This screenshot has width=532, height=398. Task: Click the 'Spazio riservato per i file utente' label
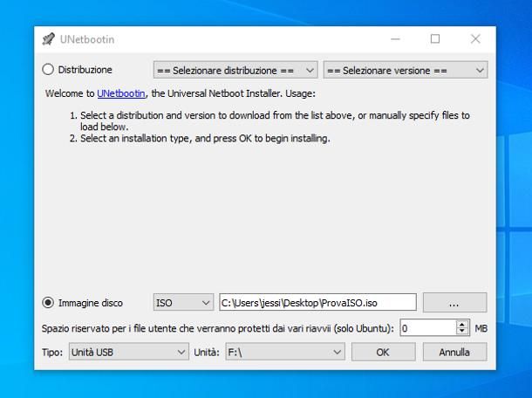click(218, 329)
